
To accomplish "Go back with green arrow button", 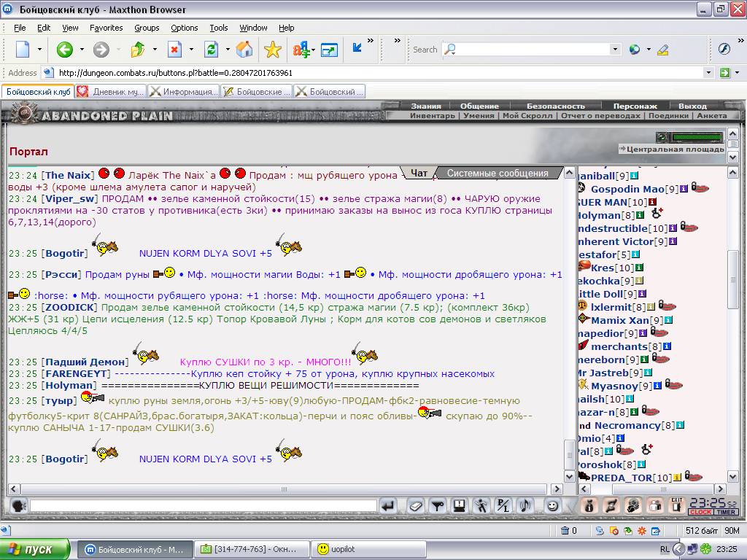I will click(x=65, y=49).
